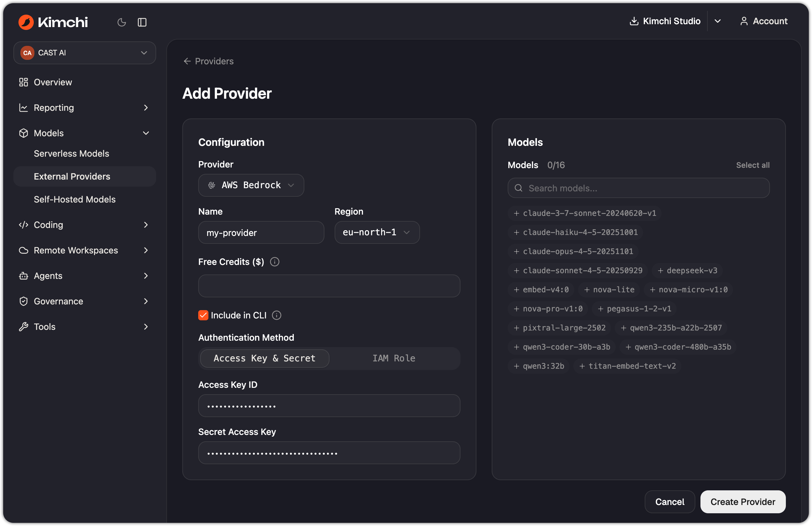Click the search magnifier icon in models
This screenshot has height=526, width=812.
click(x=518, y=188)
